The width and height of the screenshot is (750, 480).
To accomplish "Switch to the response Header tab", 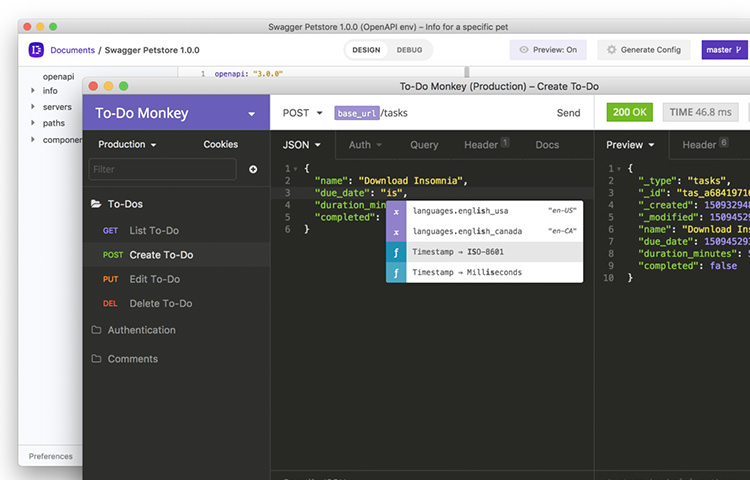I will 705,144.
